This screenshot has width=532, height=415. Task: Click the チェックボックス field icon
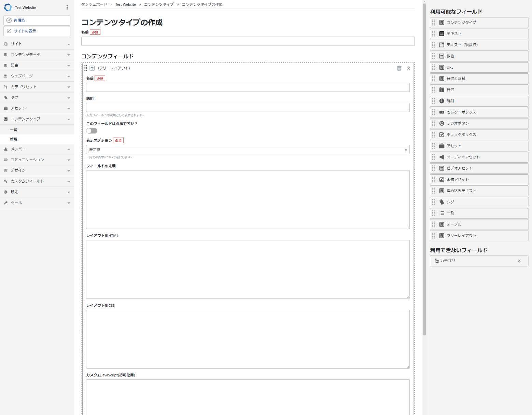442,135
